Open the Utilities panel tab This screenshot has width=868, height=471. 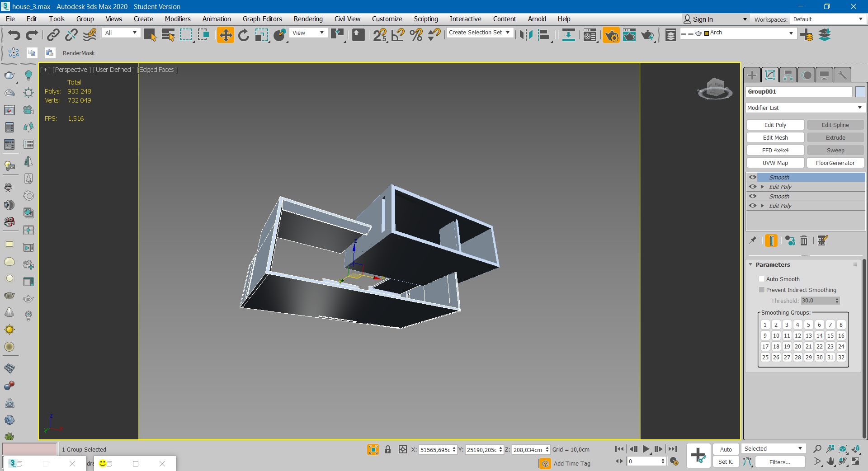[x=842, y=75]
